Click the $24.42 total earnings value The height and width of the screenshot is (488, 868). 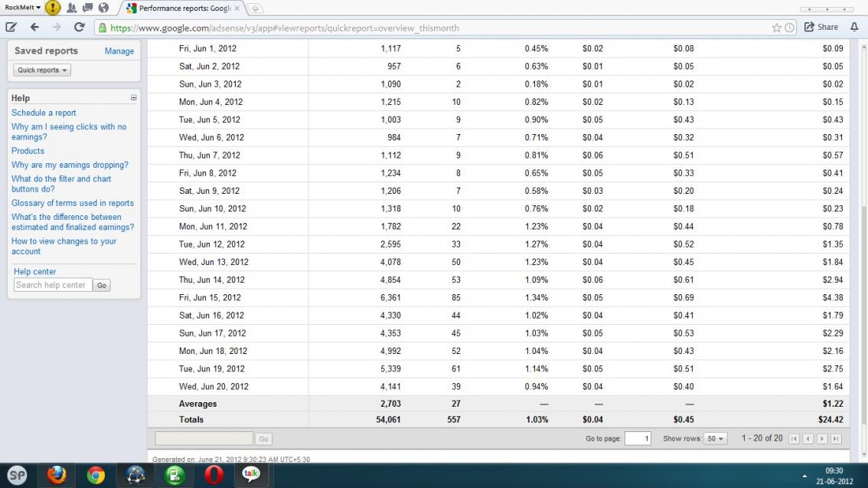point(831,420)
